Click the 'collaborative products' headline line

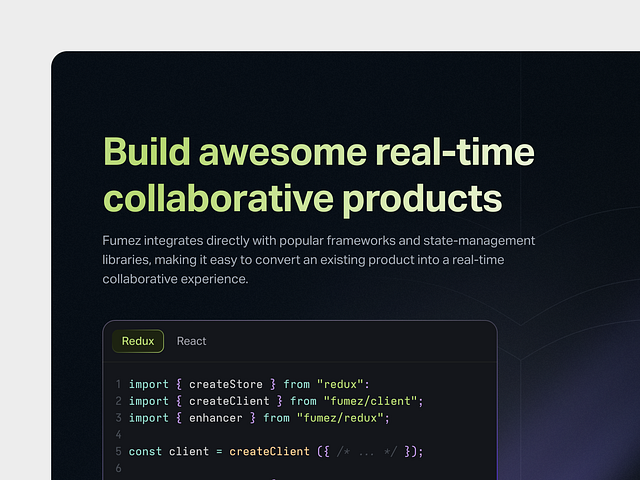[302, 199]
